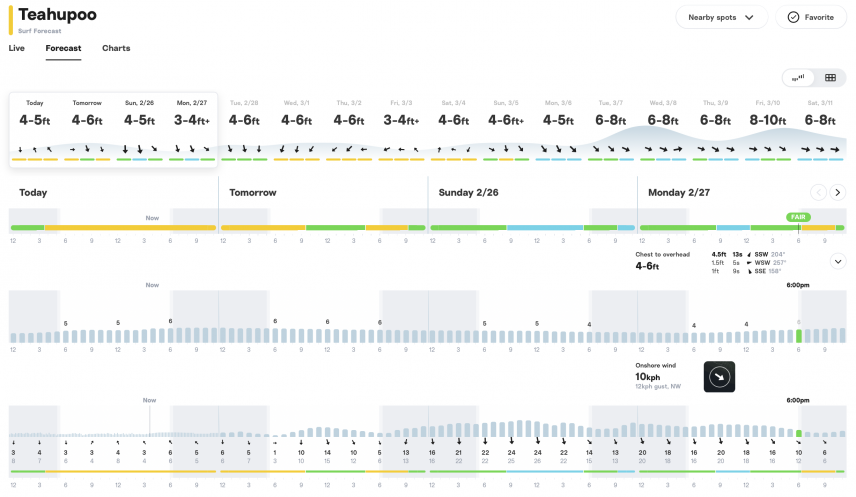Image resolution: width=856 pixels, height=497 pixels.
Task: Switch to table view grid icon
Action: [830, 78]
